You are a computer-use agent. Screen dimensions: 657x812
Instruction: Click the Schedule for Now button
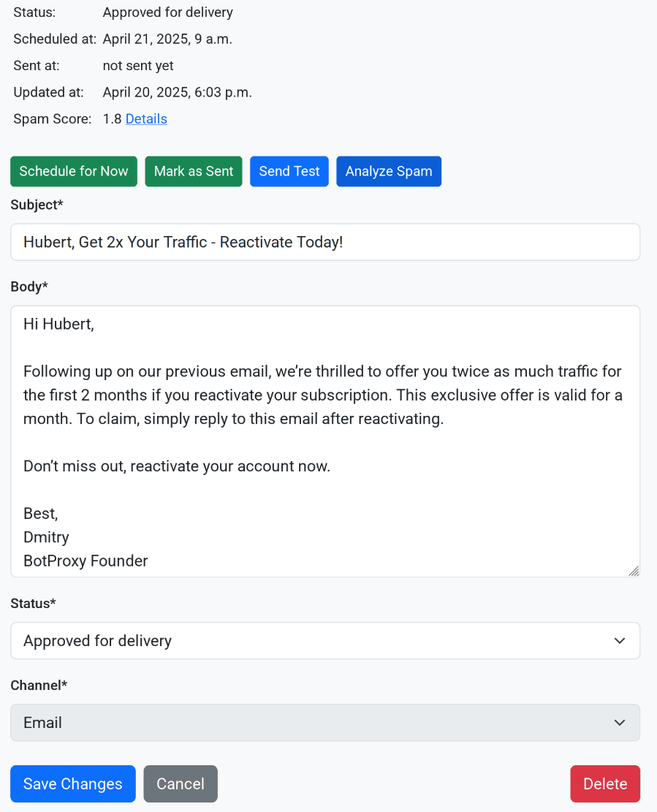click(x=74, y=171)
